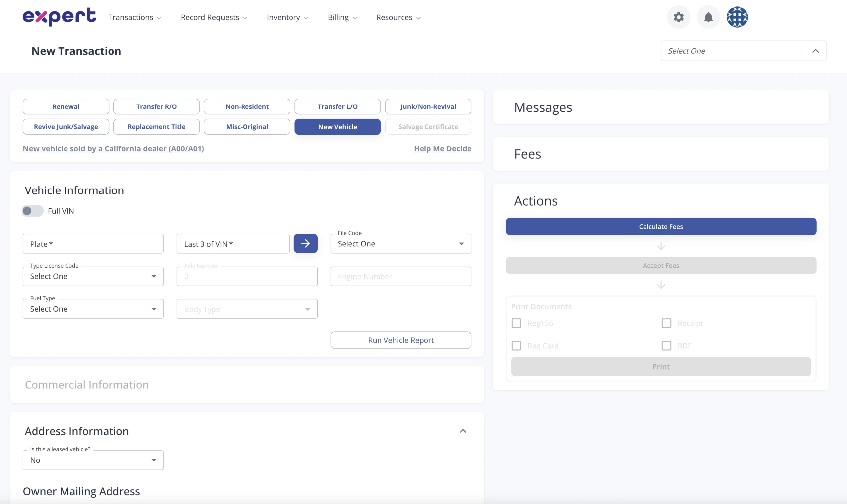Focus the Last 3 of VIN field
Viewport: 847px width, 504px height.
click(233, 243)
